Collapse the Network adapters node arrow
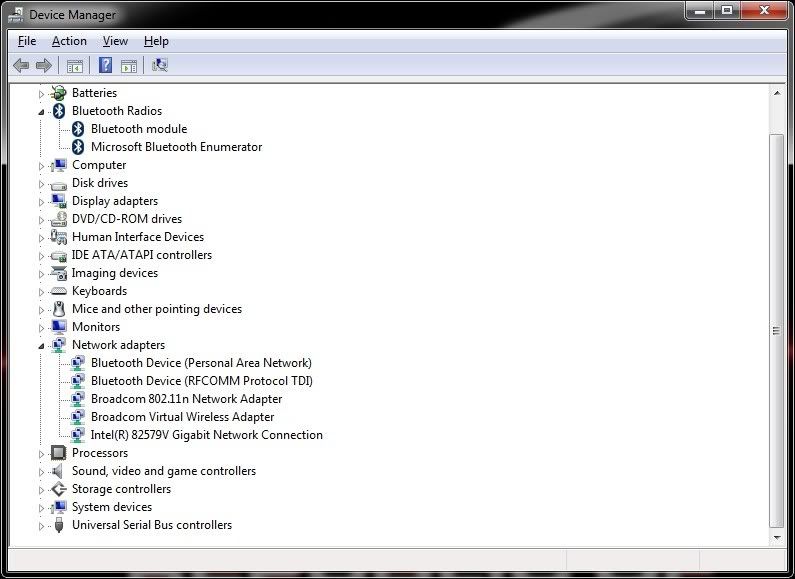This screenshot has height=579, width=795. point(41,346)
